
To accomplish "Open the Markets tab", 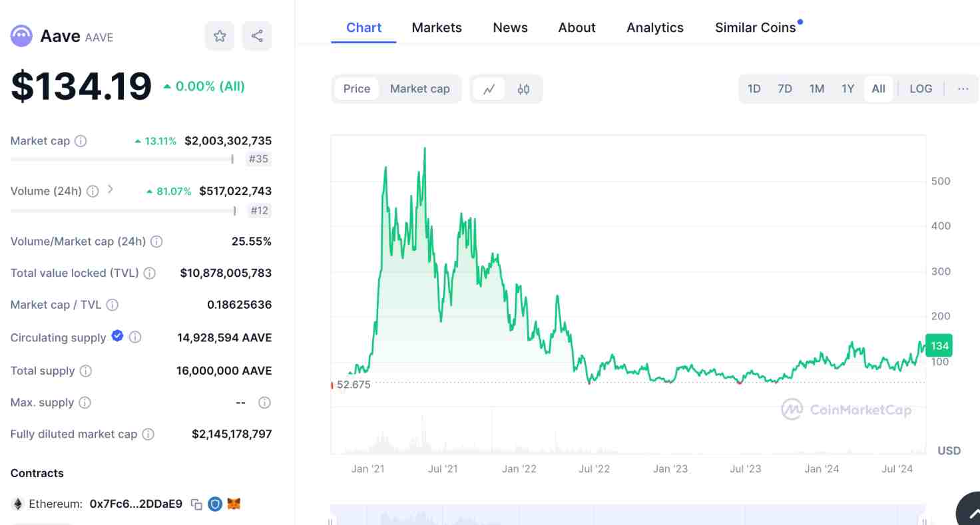I will coord(437,27).
